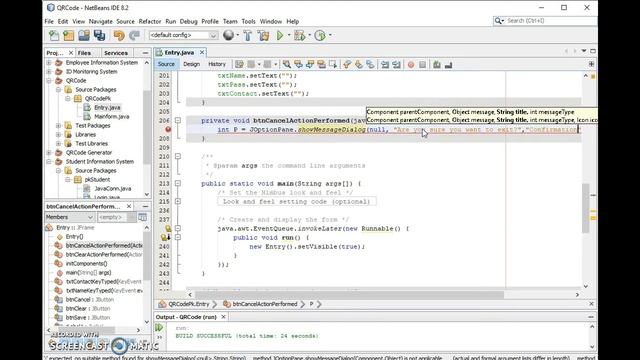Click the Comment icon in editor toolbar
640x360 pixels.
point(437,64)
